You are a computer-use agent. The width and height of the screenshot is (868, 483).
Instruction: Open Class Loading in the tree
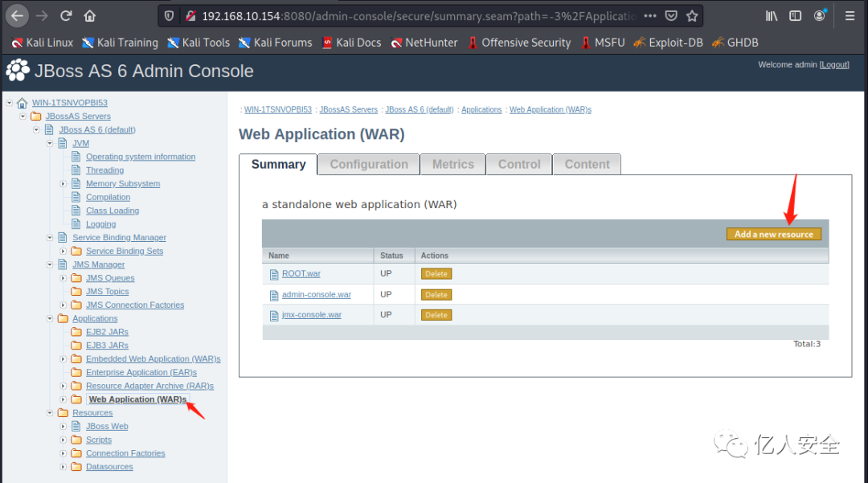[113, 211]
